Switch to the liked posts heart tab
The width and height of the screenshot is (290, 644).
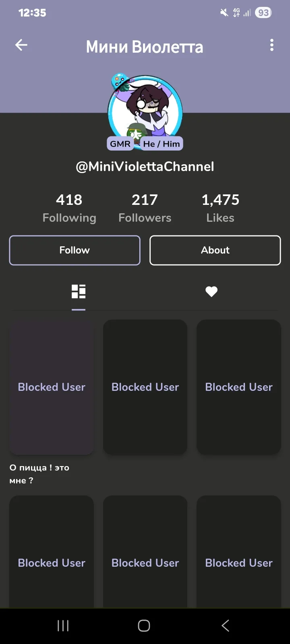[x=211, y=291]
